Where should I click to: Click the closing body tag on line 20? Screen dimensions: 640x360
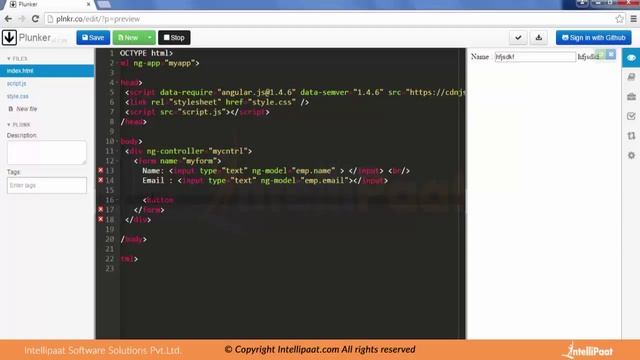click(133, 239)
